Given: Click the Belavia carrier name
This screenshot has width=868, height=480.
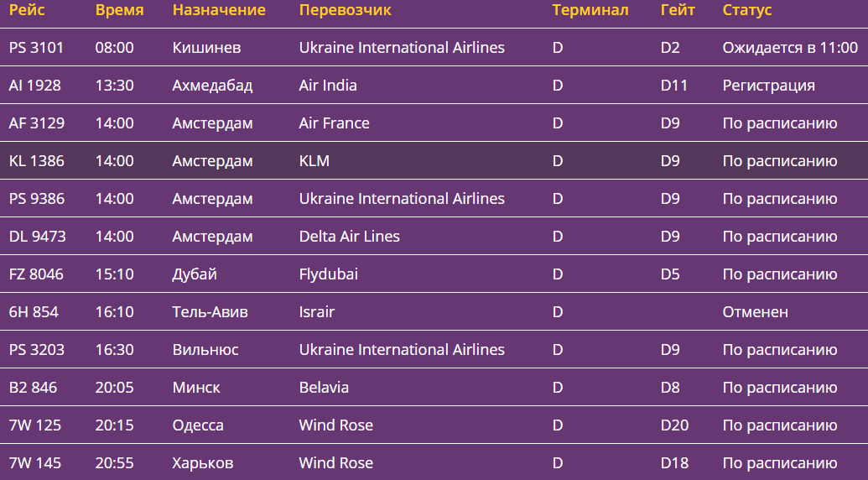Looking at the screenshot, I should (324, 388).
